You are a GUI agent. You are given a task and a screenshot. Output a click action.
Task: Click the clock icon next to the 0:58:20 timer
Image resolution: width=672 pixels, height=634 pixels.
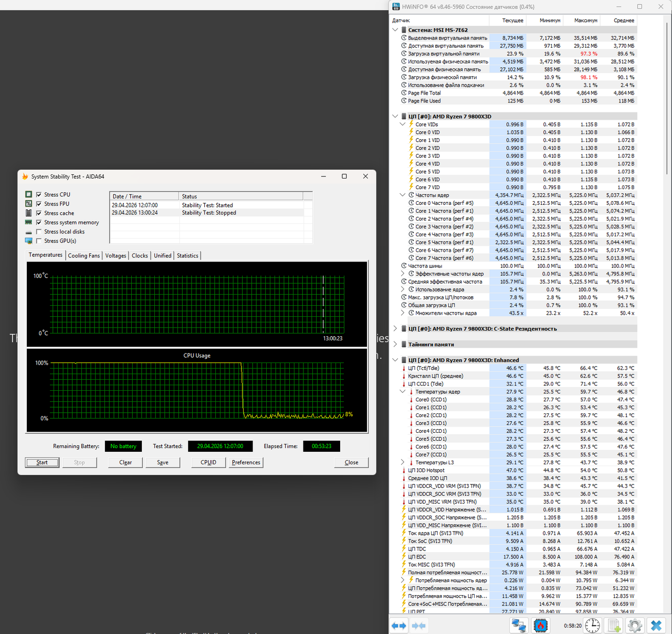(593, 626)
